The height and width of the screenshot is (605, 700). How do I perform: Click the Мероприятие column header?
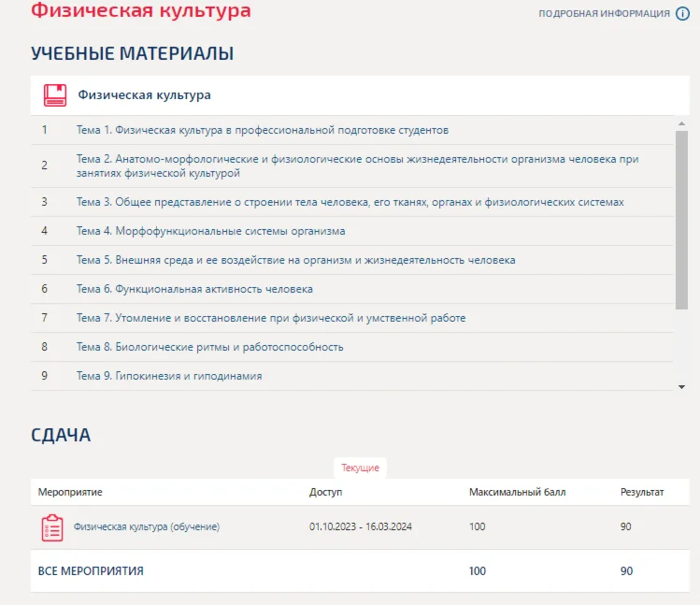point(70,492)
